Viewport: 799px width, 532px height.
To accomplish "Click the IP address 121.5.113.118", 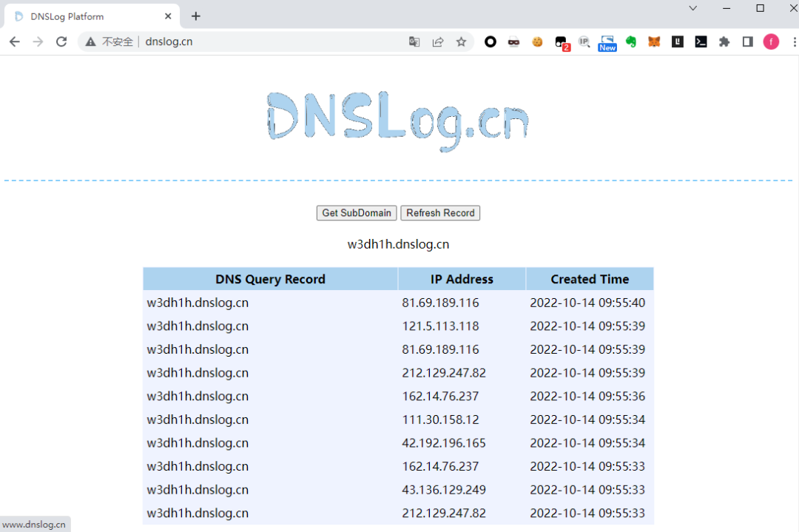I will coord(440,326).
